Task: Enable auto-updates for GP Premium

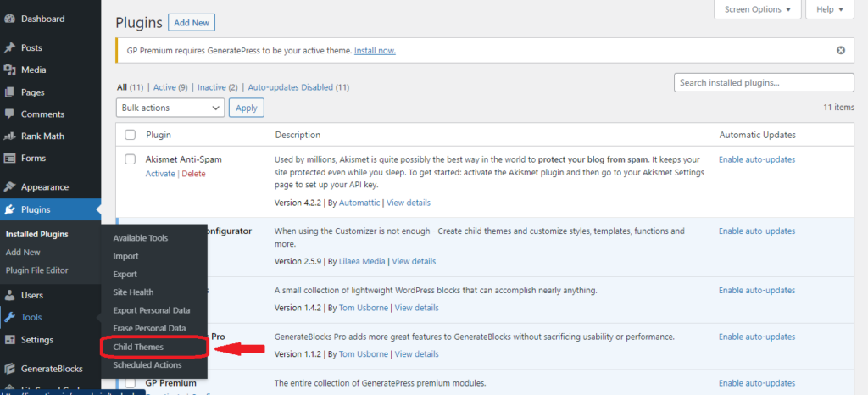Action: pos(757,383)
